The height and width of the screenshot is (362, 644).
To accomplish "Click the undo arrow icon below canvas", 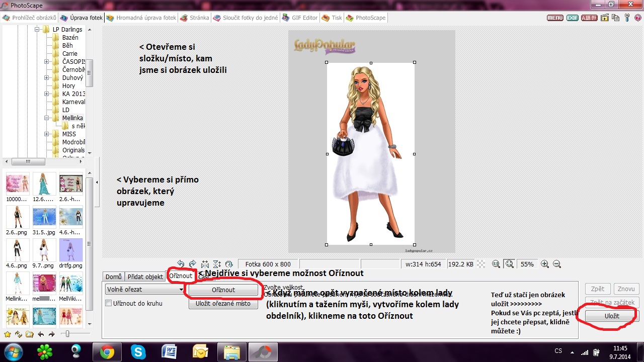I will (x=181, y=264).
